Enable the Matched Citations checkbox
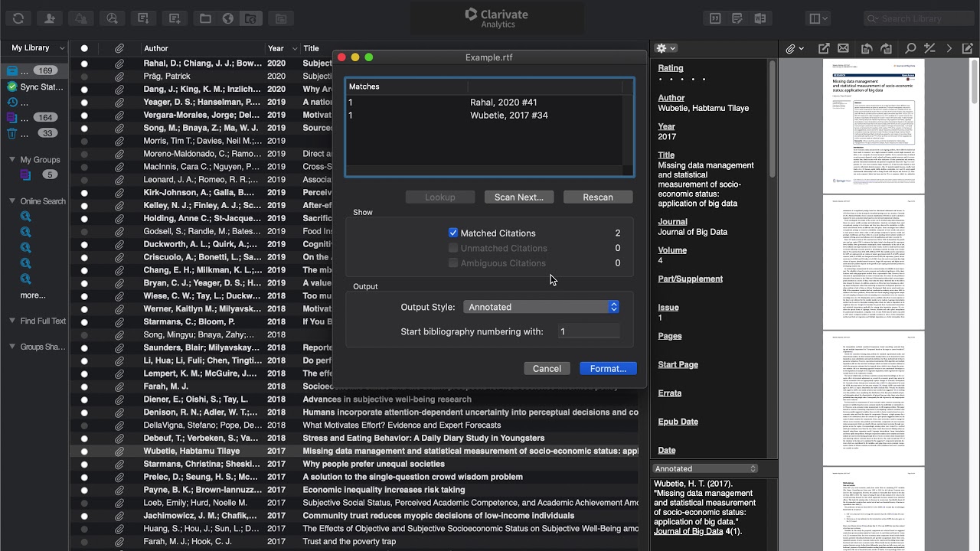The image size is (980, 551). pos(453,233)
